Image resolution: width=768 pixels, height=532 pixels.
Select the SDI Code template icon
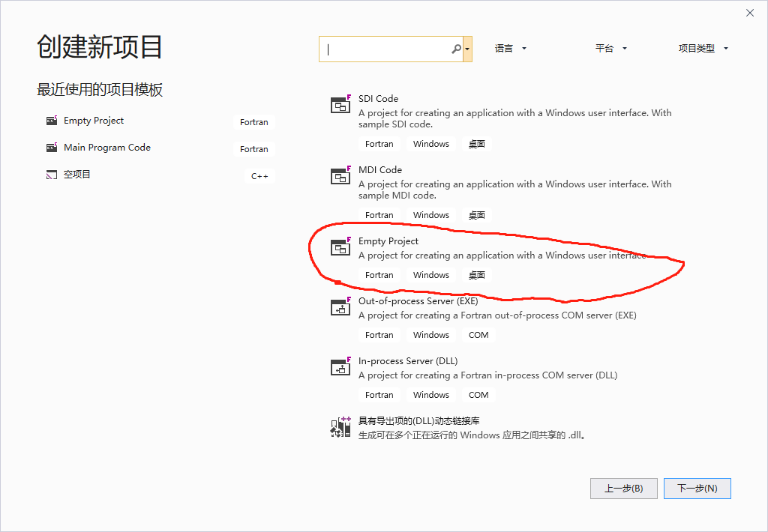340,105
